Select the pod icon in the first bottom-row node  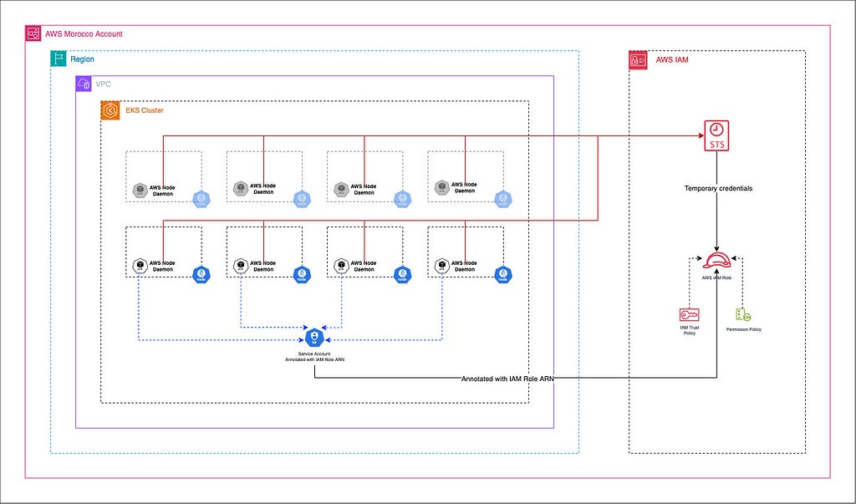(140, 266)
